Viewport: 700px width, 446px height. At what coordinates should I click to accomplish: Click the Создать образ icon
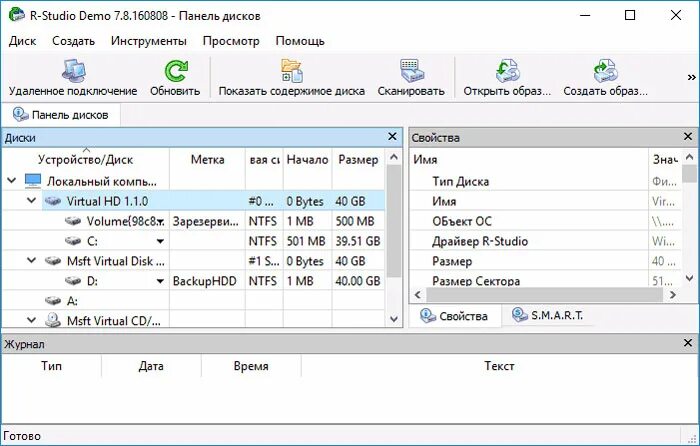coord(605,71)
